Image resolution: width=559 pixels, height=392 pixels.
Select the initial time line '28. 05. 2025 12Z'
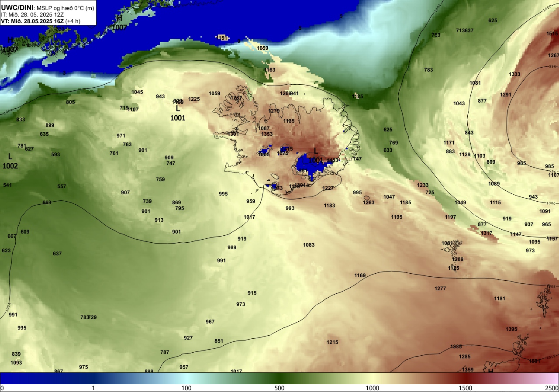tap(41, 14)
